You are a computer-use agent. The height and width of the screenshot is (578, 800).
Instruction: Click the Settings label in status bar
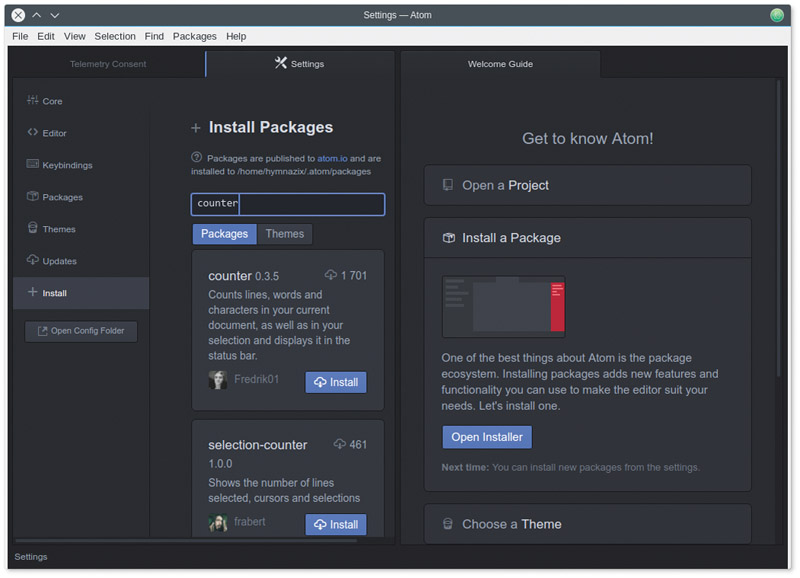(x=31, y=557)
